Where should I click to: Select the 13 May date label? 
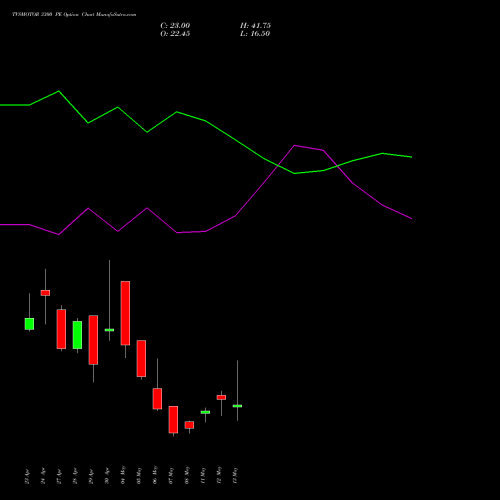click(x=235, y=475)
